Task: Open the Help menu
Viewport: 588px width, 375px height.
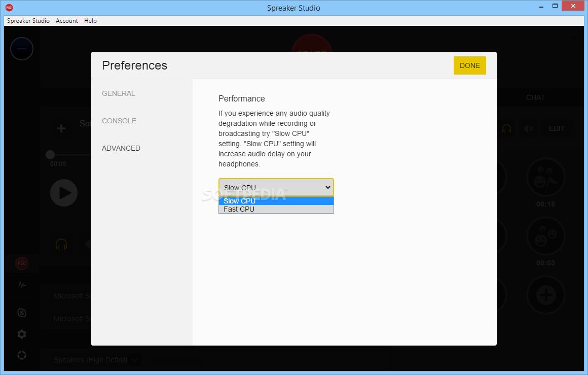Action: [90, 21]
